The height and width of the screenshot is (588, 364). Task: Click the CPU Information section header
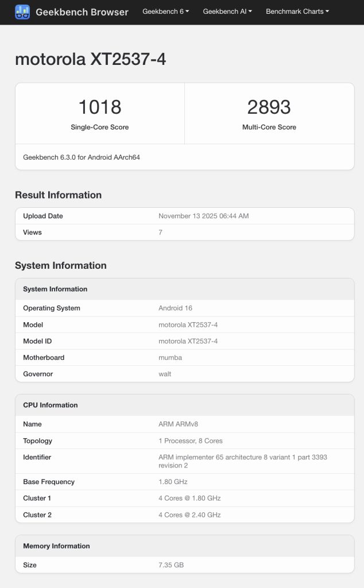(x=51, y=405)
